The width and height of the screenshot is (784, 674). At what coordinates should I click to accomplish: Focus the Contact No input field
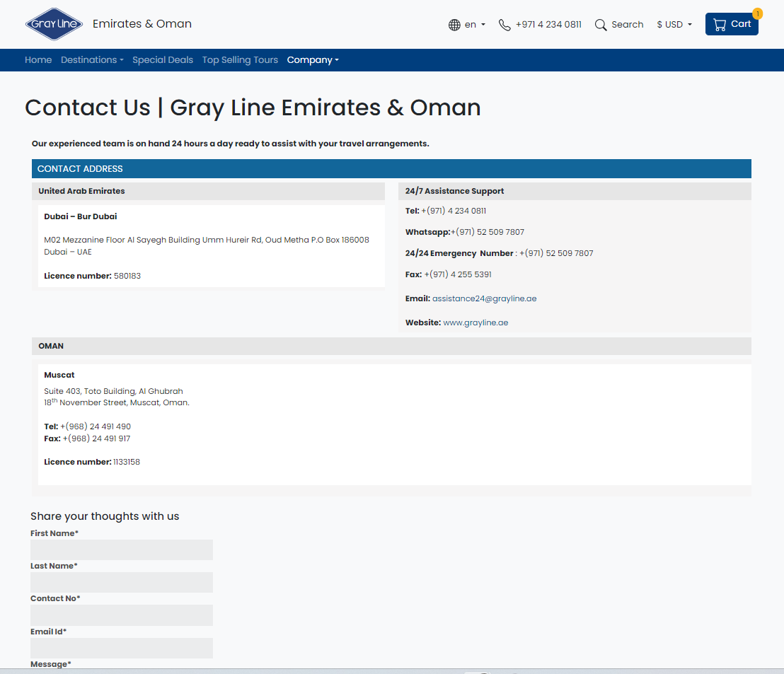[x=122, y=615]
